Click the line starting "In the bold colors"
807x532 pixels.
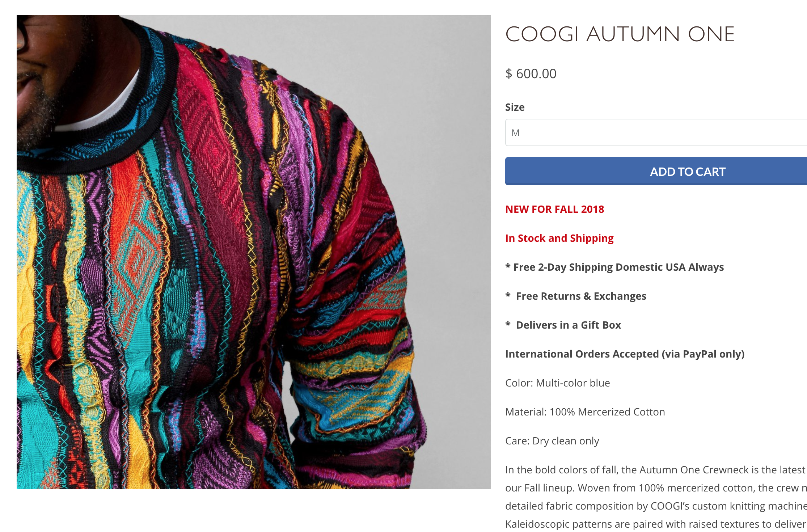(655, 470)
